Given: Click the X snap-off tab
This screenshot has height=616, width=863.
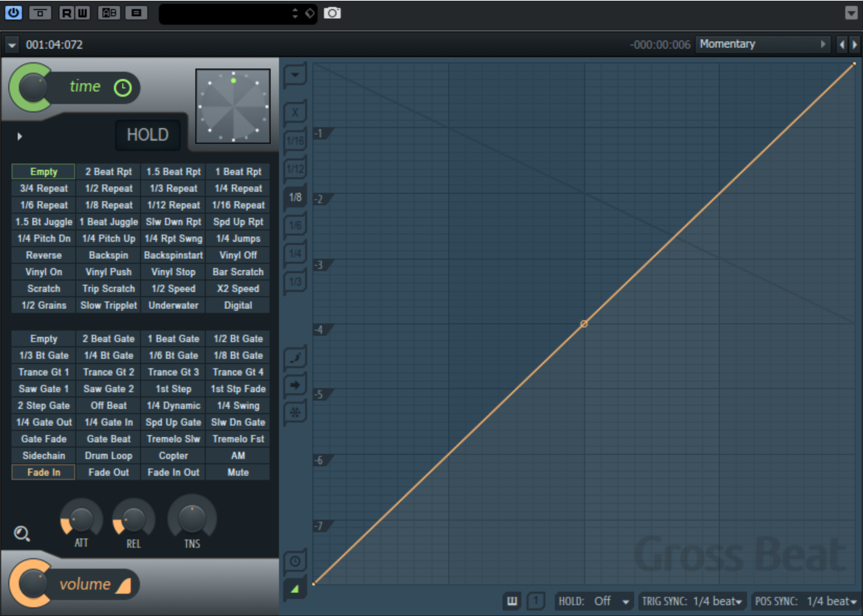Looking at the screenshot, I should pos(295,112).
